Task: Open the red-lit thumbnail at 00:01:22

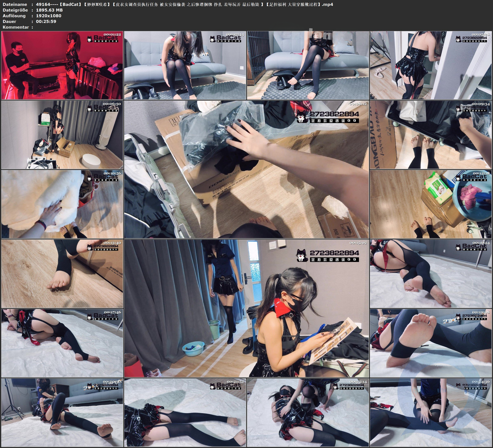Action: [62, 65]
